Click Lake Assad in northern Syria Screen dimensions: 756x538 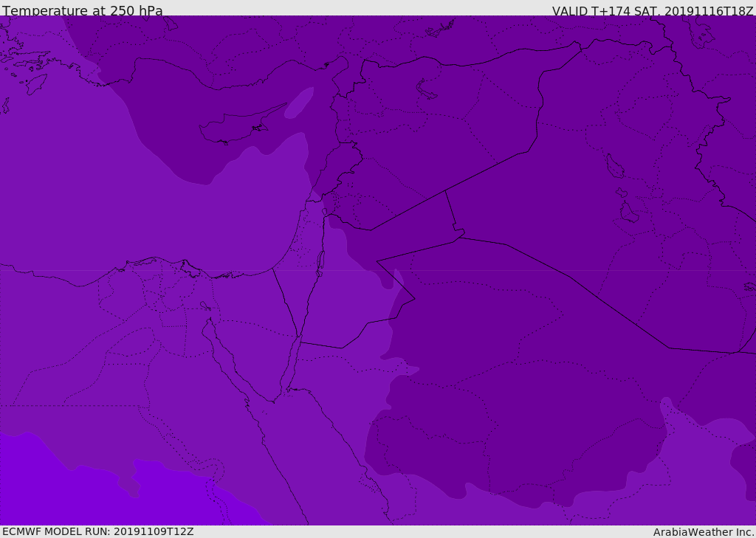click(425, 89)
